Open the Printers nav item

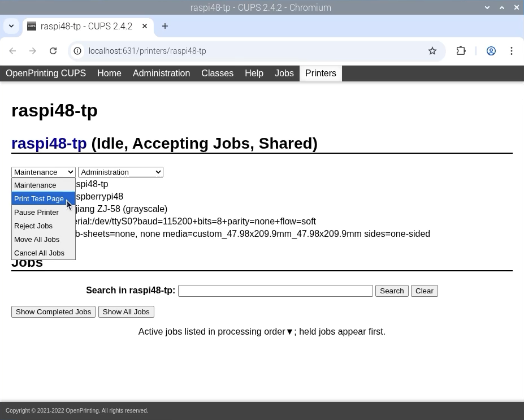tap(321, 73)
